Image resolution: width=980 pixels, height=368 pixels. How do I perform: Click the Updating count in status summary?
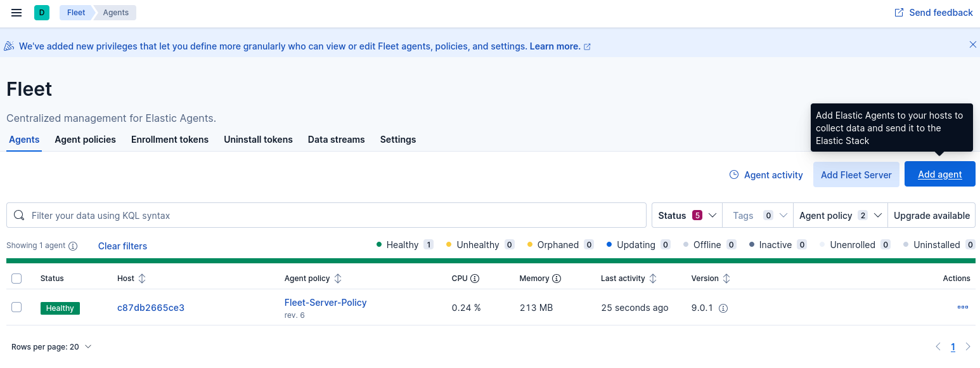[666, 245]
